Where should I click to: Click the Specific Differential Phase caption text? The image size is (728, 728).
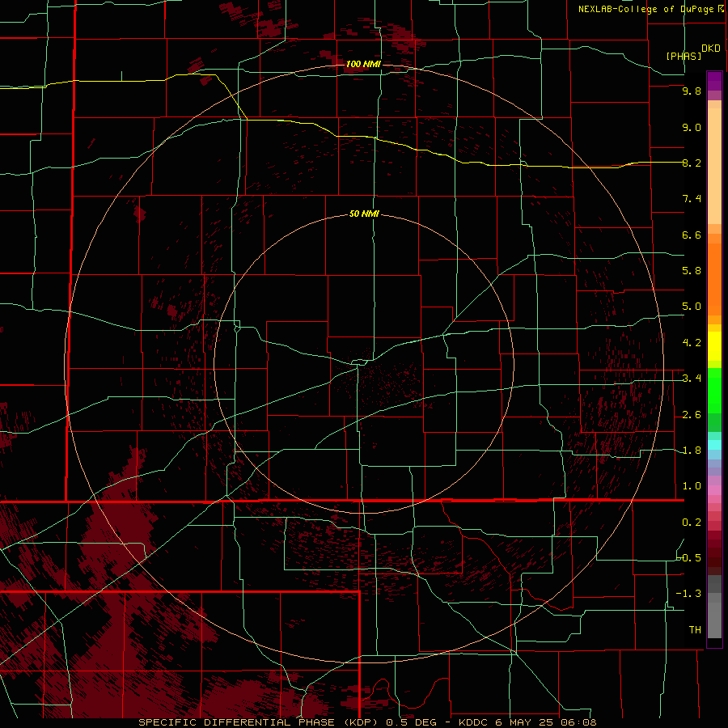(x=368, y=722)
